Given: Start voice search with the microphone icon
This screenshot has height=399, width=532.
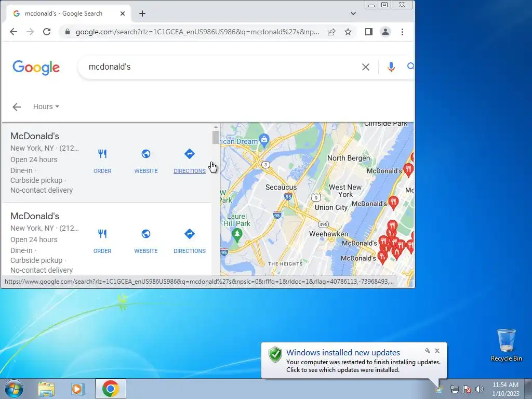Looking at the screenshot, I should coord(391,67).
